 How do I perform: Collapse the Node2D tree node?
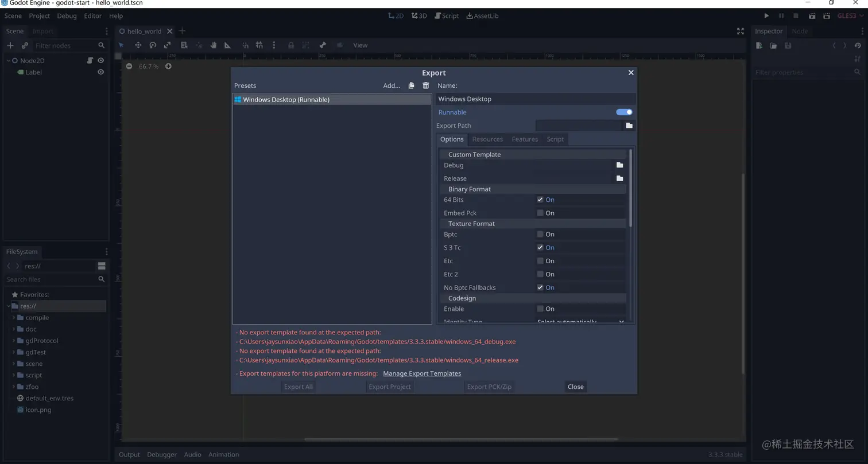9,60
